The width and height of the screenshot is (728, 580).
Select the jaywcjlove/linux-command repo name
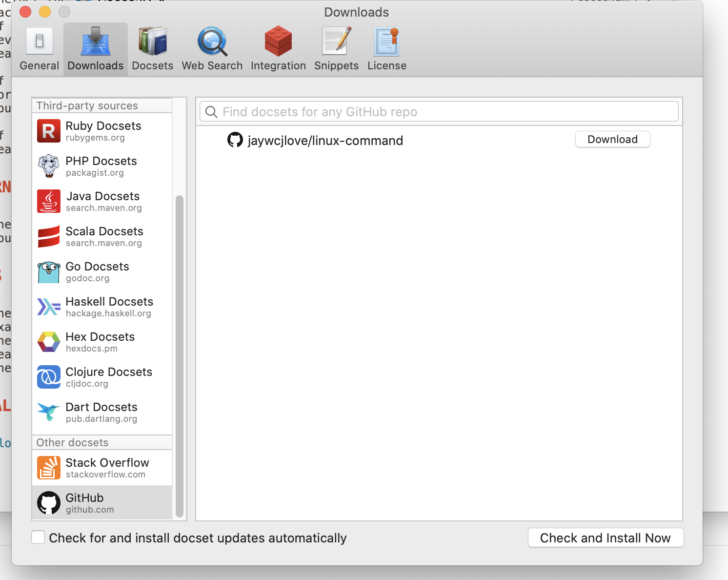(325, 141)
